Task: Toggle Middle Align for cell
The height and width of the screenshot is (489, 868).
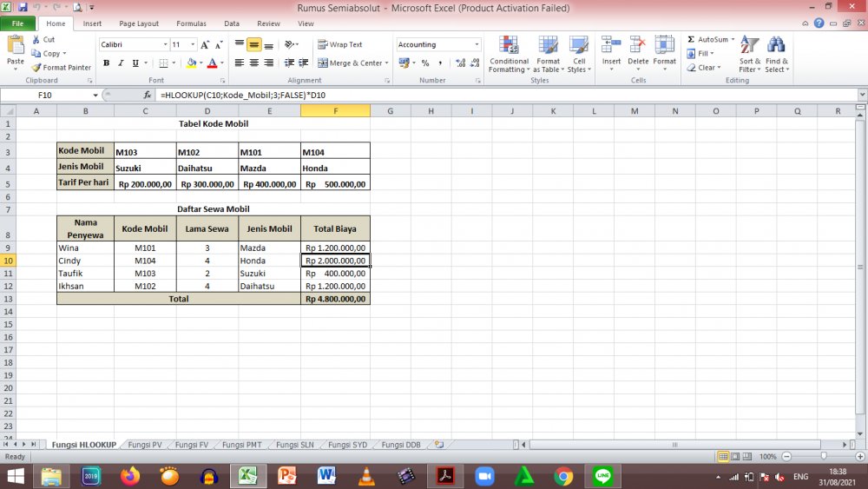Action: pyautogui.click(x=254, y=45)
